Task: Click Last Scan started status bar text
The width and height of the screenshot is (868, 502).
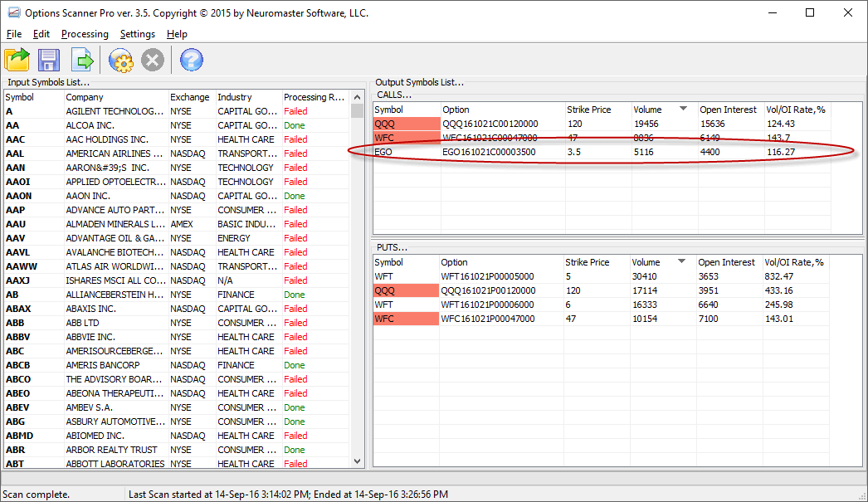Action: (289, 495)
